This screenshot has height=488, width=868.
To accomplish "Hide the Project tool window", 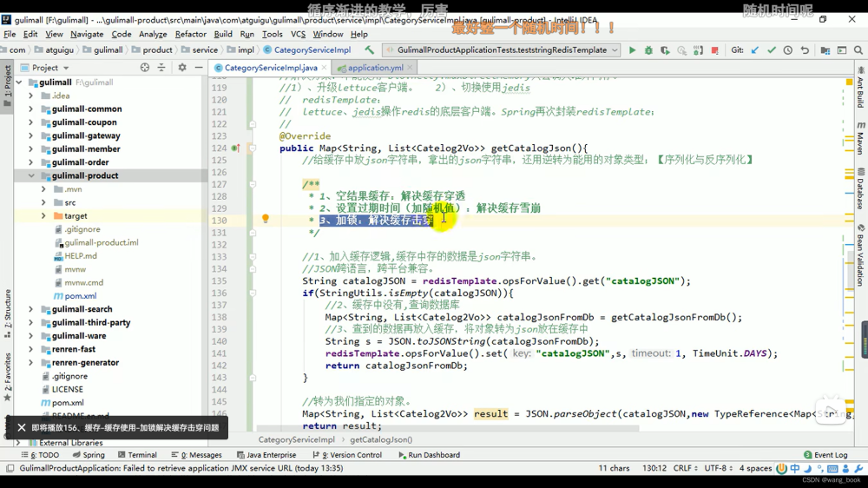I will [199, 68].
